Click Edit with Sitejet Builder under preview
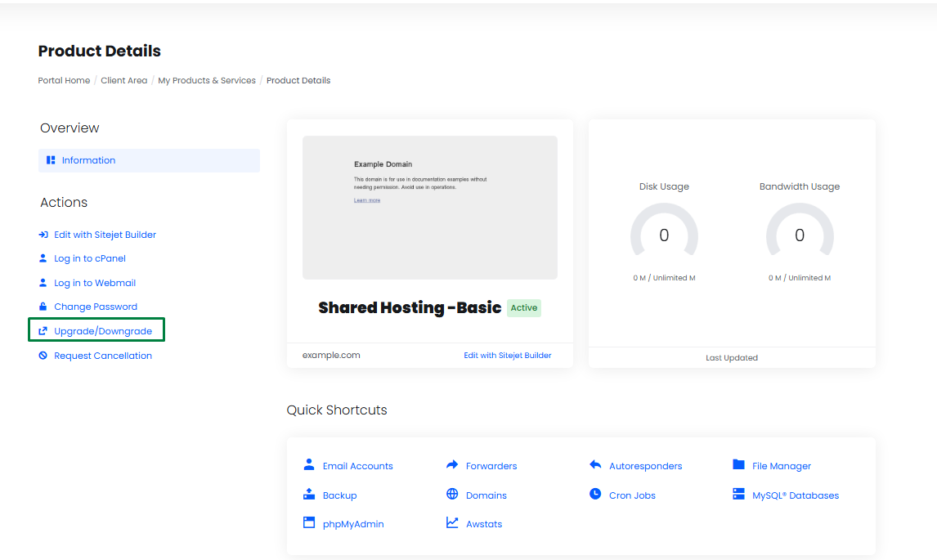The height and width of the screenshot is (560, 937). pos(507,356)
